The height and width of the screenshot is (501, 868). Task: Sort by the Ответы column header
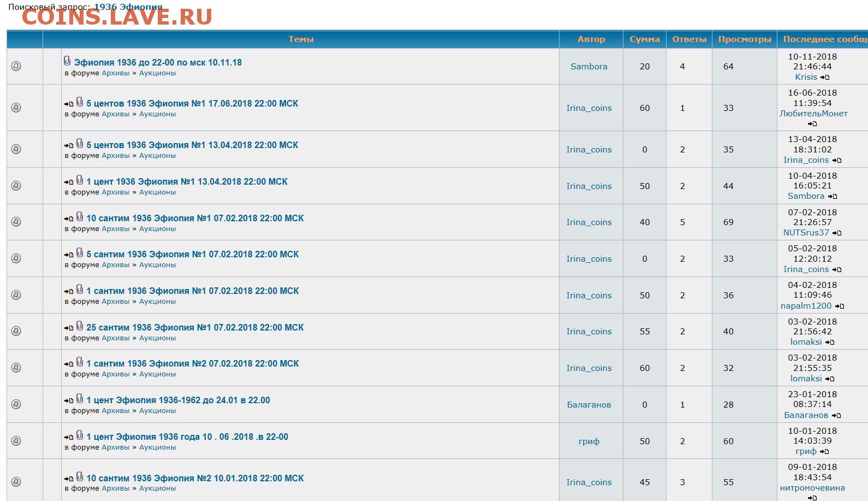[689, 39]
